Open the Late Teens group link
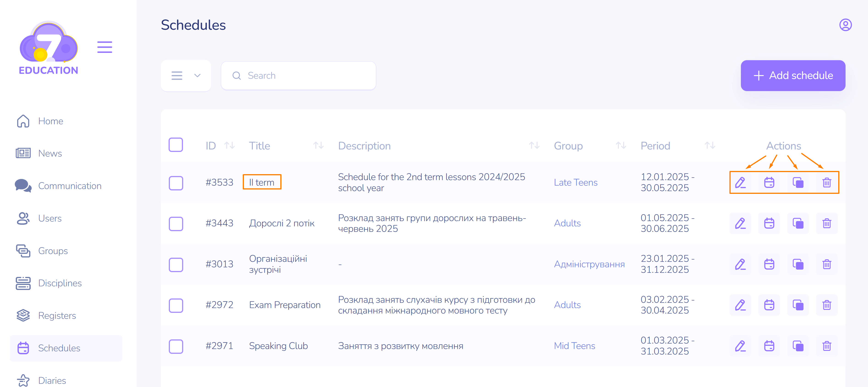The width and height of the screenshot is (868, 387). 575,183
